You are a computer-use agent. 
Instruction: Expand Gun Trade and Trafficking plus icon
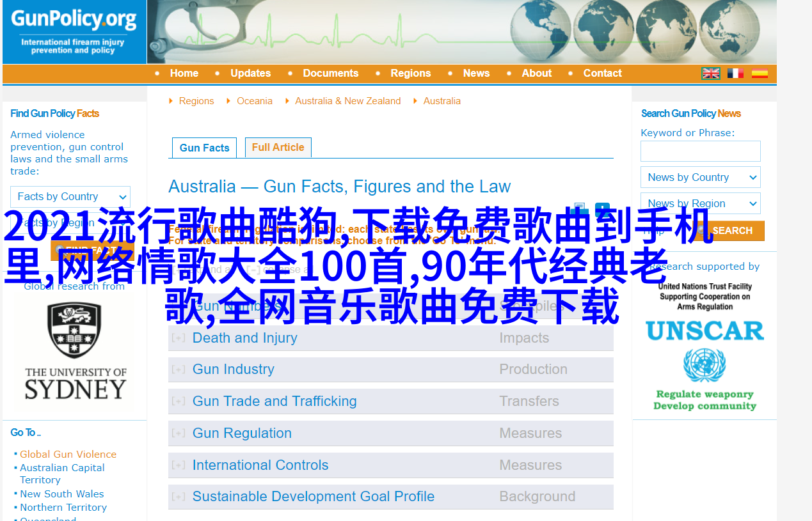(179, 401)
